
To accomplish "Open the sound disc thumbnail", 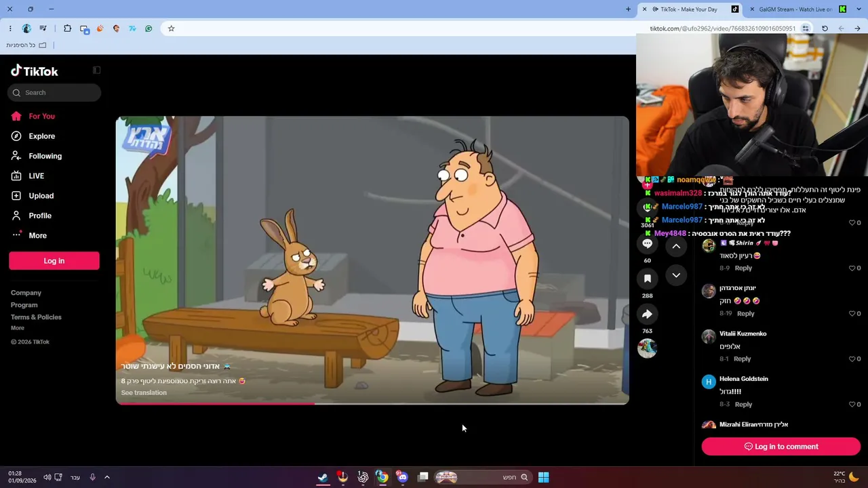I will point(647,348).
